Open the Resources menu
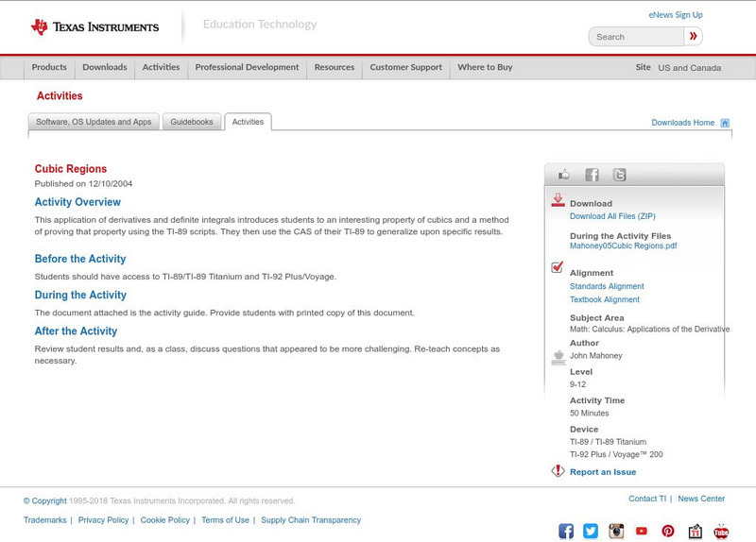The width and height of the screenshot is (756, 542). click(335, 67)
